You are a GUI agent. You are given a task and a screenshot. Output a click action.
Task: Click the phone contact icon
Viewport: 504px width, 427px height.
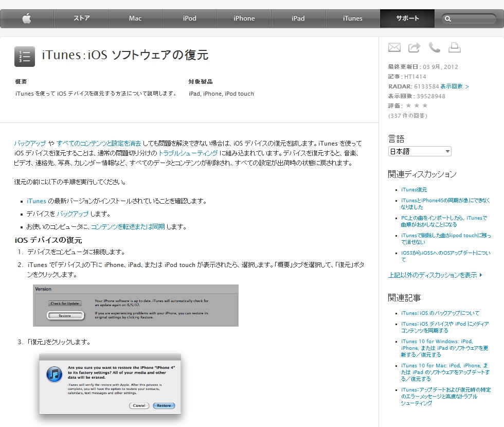pos(434,47)
